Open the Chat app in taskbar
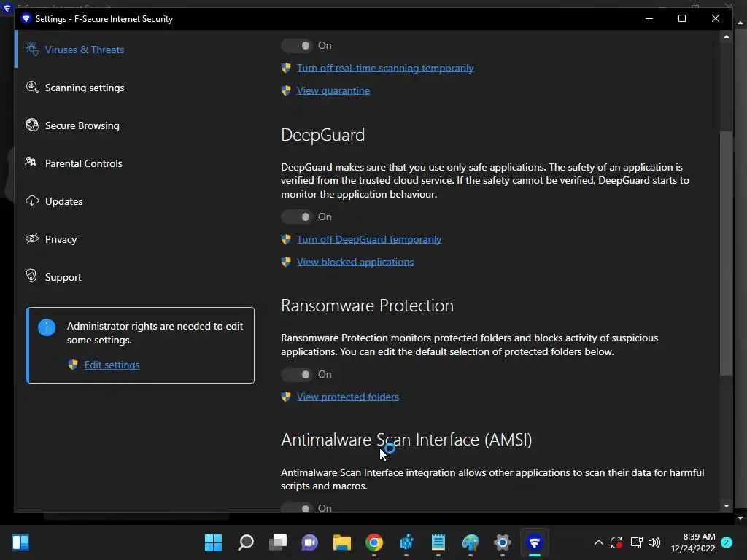The height and width of the screenshot is (560, 747). (309, 542)
